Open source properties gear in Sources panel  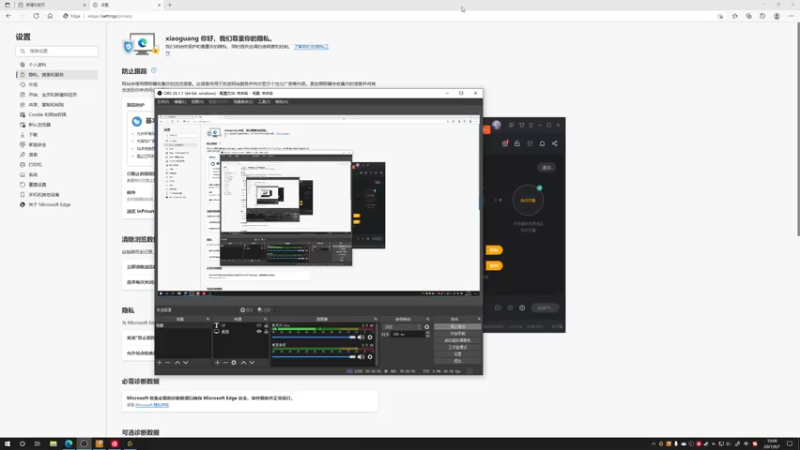(234, 362)
